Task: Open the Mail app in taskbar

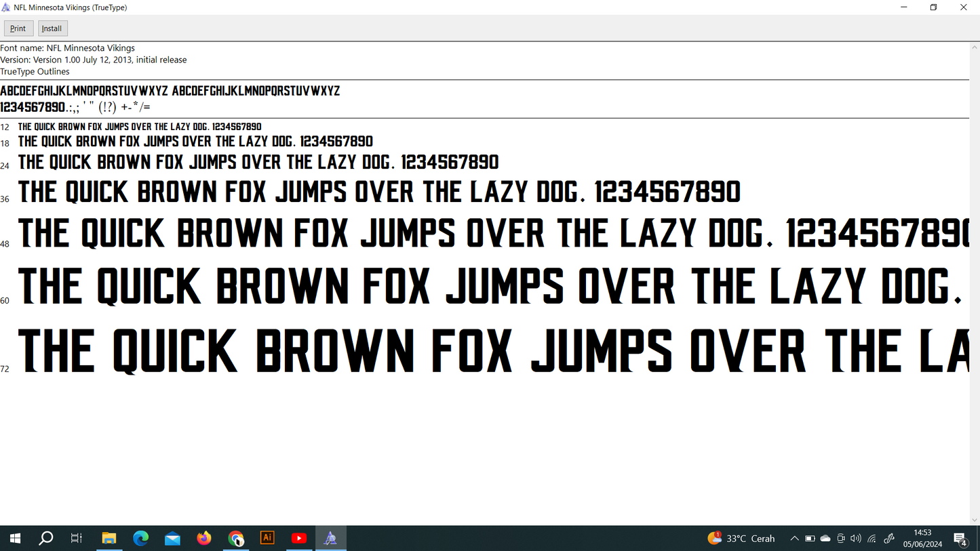Action: 172,538
